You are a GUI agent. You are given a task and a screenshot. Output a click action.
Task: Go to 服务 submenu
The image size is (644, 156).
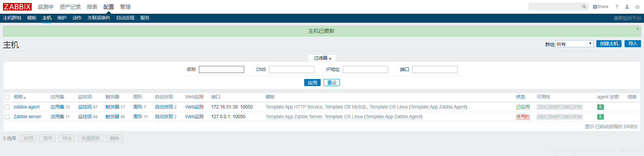[145, 18]
